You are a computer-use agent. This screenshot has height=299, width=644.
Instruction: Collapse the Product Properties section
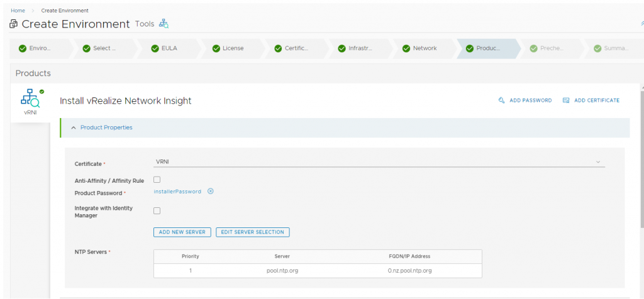[x=74, y=128]
